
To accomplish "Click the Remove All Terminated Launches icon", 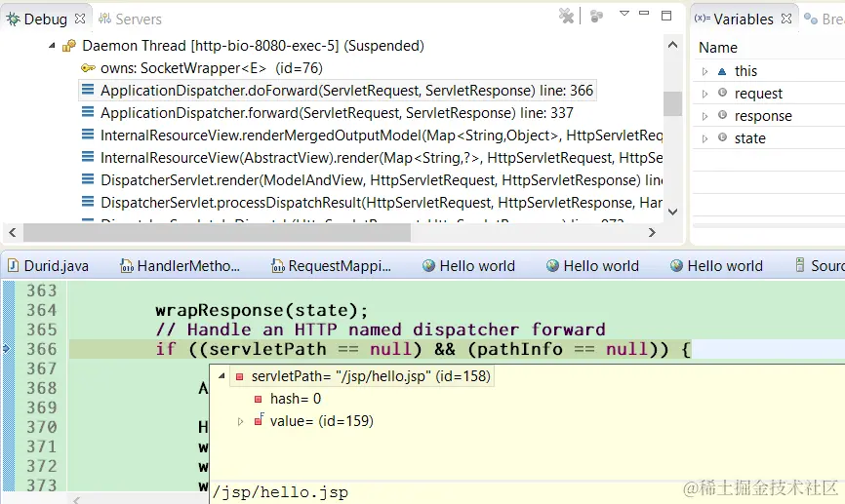I will pos(566,17).
